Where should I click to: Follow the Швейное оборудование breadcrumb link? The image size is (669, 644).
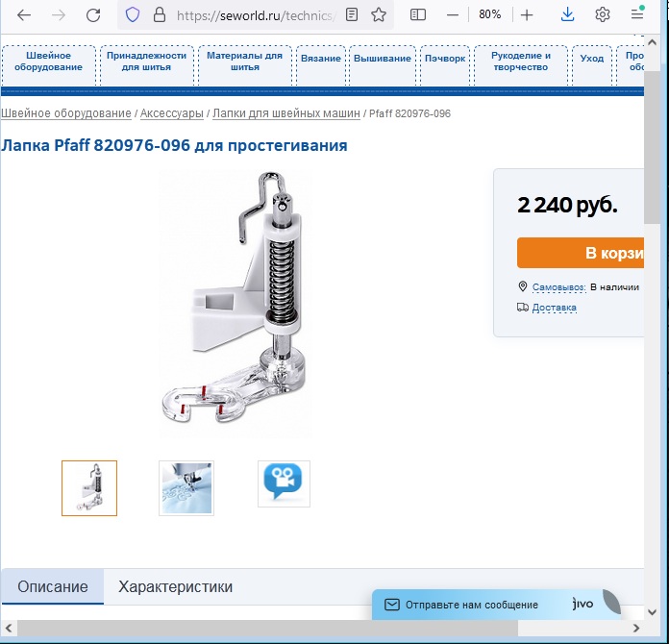tap(66, 113)
